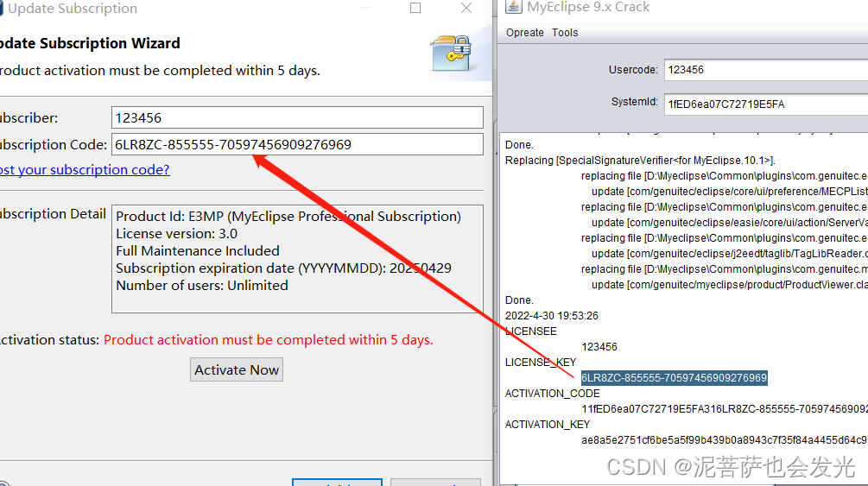
Task: Click the 'Number of users: Unlimited' line
Action: pos(202,286)
